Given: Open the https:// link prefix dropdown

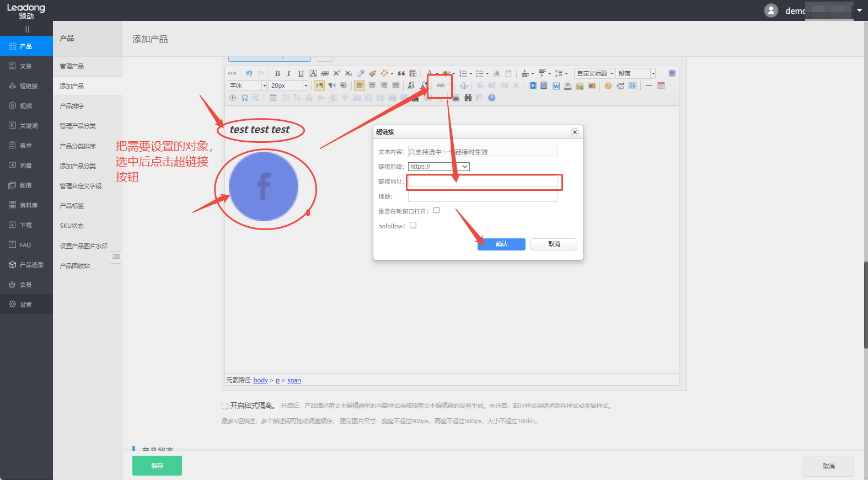Looking at the screenshot, I should point(439,167).
